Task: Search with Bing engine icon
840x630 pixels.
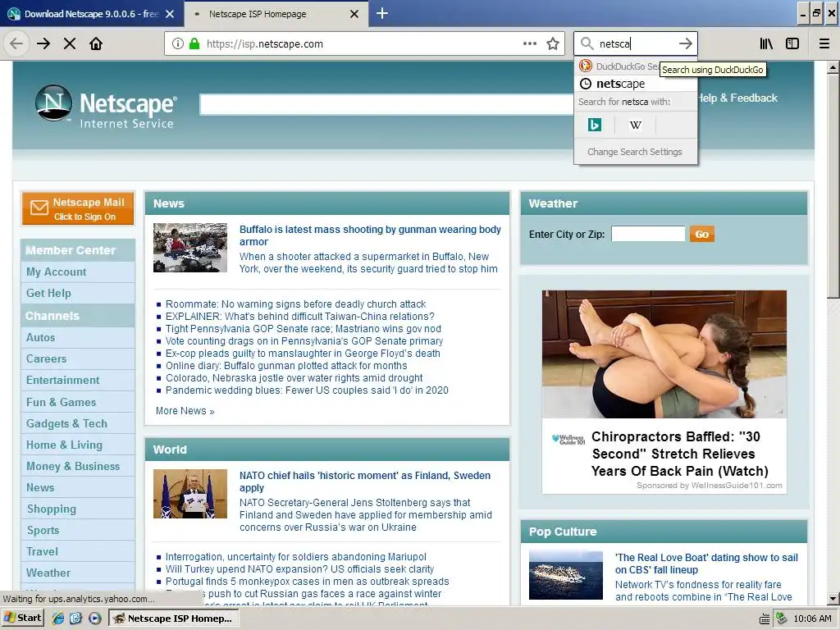Action: (595, 125)
